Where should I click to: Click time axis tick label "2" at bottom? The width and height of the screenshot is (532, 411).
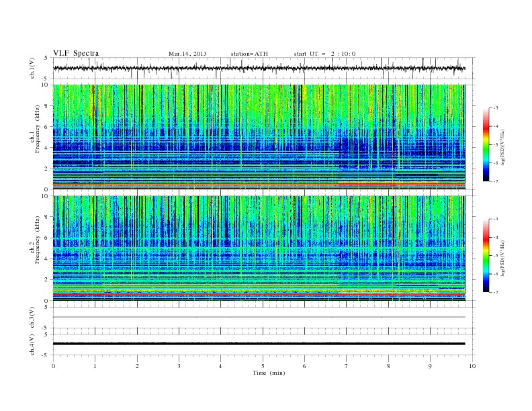coord(137,366)
